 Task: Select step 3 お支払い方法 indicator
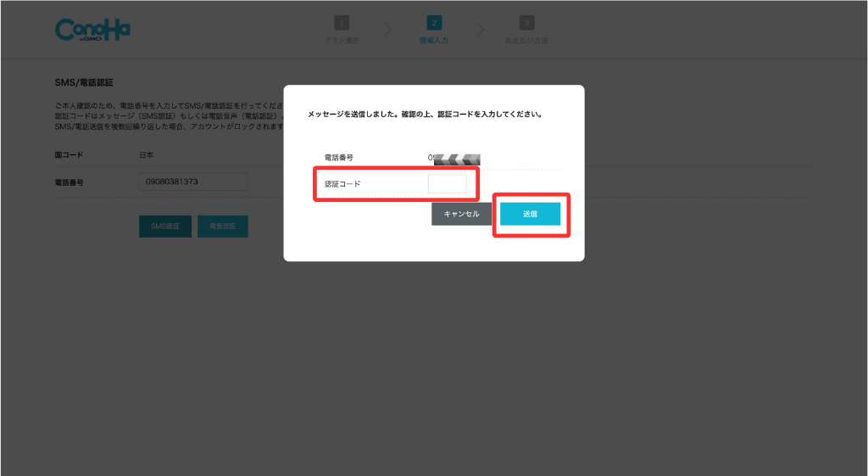pyautogui.click(x=526, y=30)
